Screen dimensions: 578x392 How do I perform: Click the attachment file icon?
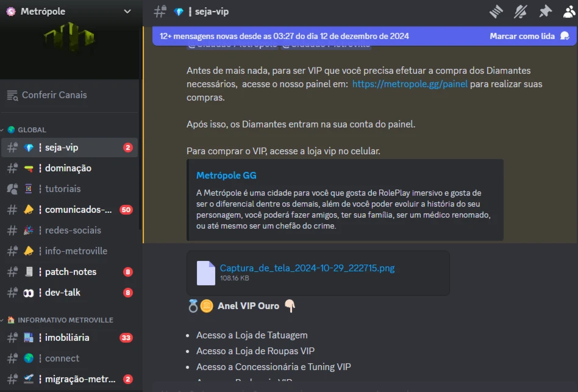[x=205, y=273]
